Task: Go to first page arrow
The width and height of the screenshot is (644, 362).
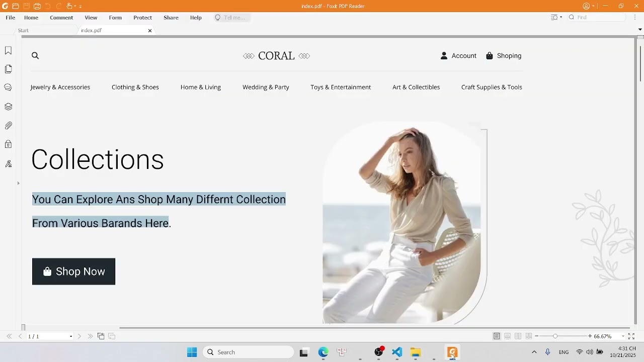Action: click(x=9, y=336)
